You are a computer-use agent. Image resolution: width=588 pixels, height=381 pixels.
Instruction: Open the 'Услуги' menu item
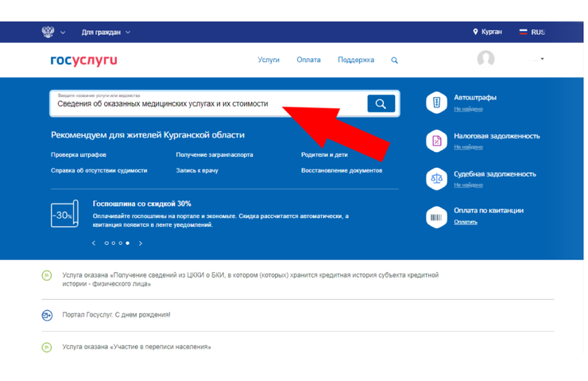(269, 60)
